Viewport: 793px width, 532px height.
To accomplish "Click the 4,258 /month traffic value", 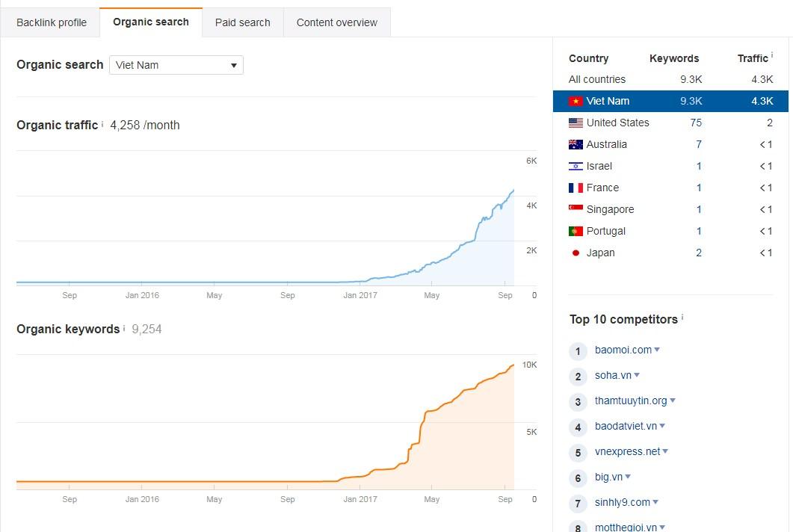I will tap(145, 126).
